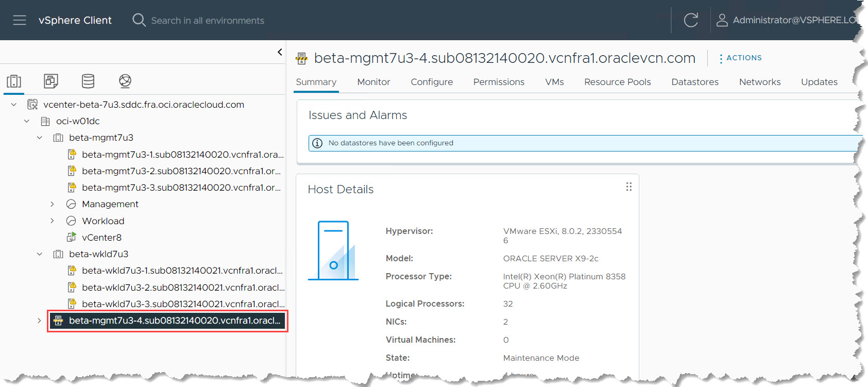Click the 'No datastores have been configured' alert
Screen dimensions: 868x387
click(x=585, y=143)
